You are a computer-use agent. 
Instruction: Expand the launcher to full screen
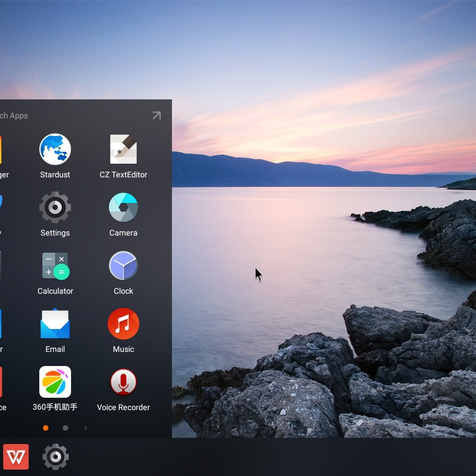[x=157, y=115]
